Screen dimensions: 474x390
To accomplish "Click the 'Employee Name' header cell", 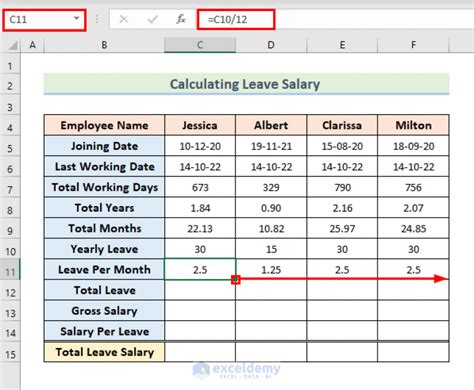I will (104, 125).
